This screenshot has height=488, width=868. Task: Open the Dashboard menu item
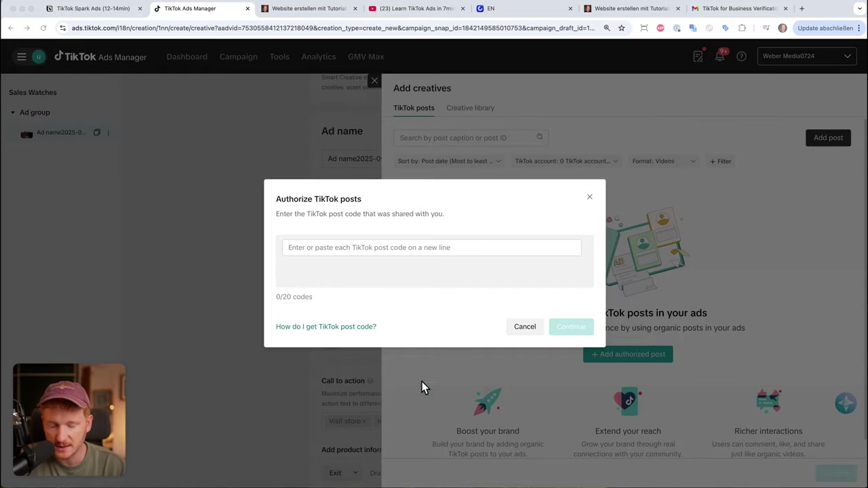pyautogui.click(x=186, y=56)
